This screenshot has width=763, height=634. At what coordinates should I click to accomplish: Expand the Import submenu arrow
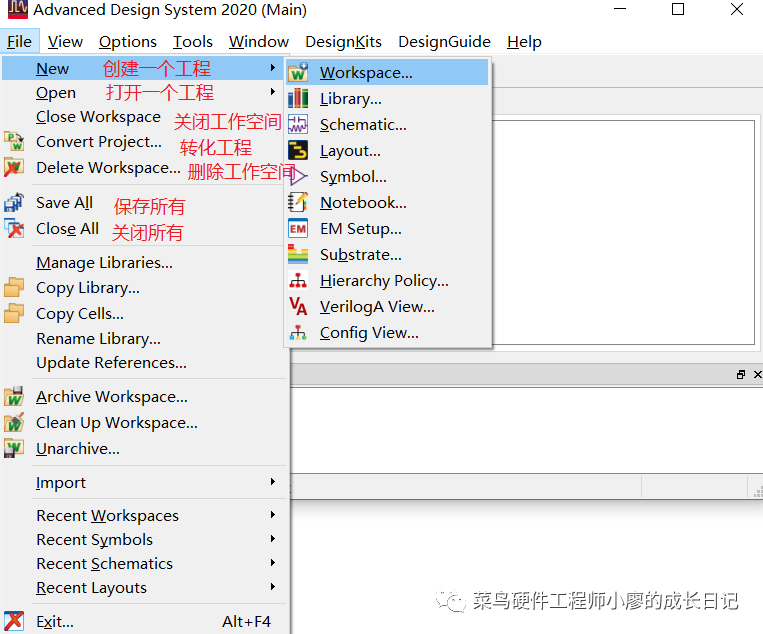[273, 482]
